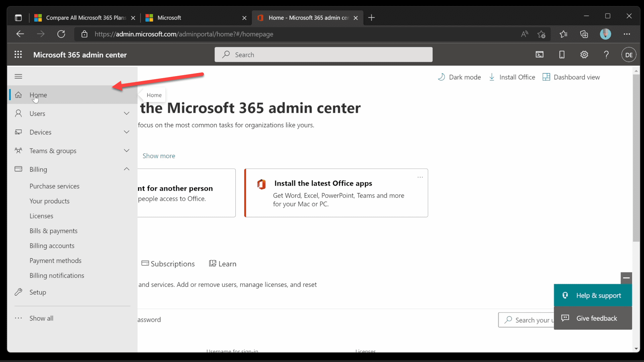Open the settings gear in header
644x362 pixels.
[x=584, y=55]
